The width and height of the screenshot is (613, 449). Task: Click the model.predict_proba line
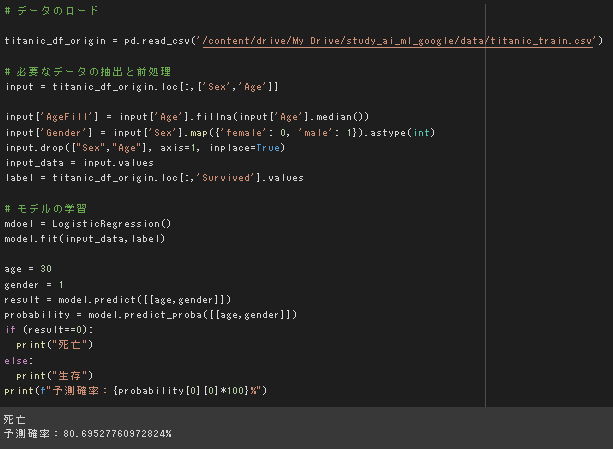[150, 314]
